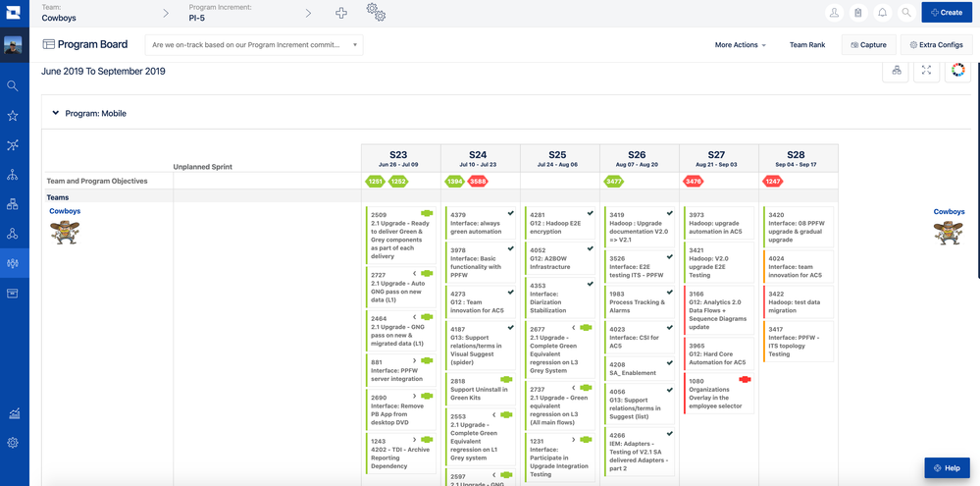This screenshot has width=980, height=486.
Task: Click the right arrow on card 881
Action: click(414, 360)
